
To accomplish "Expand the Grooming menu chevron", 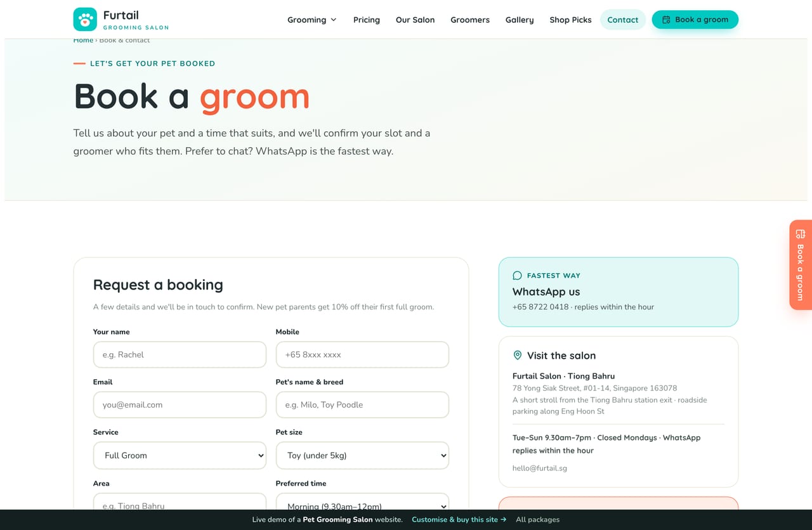I will [334, 20].
